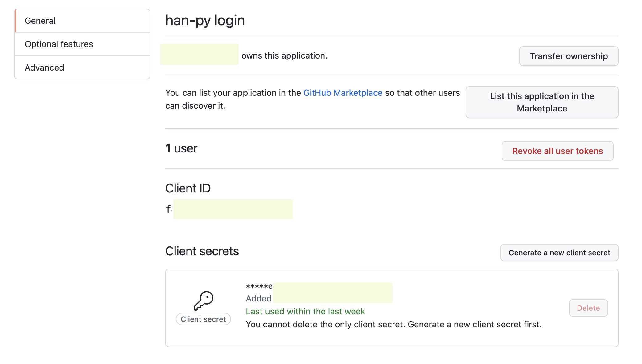642x364 pixels.
Task: Open the GitHub Marketplace link
Action: (343, 93)
